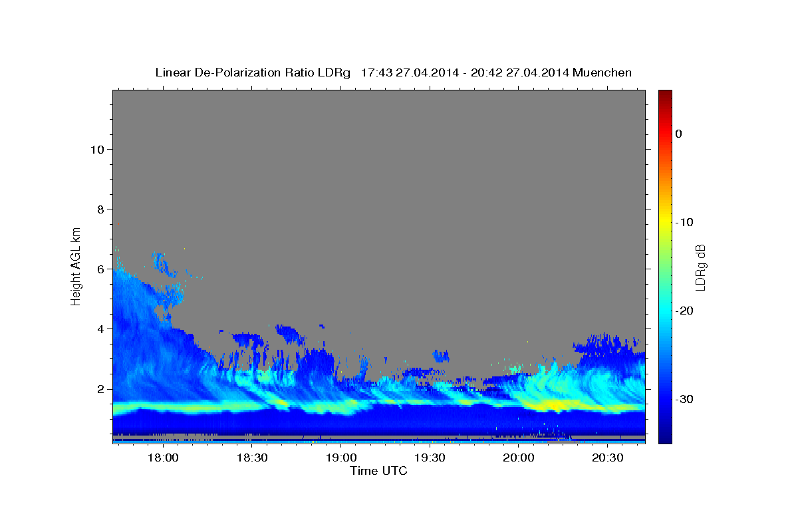Click the 'Time UTC' axis title
Image resolution: width=798 pixels, height=532 pixels.
point(378,471)
